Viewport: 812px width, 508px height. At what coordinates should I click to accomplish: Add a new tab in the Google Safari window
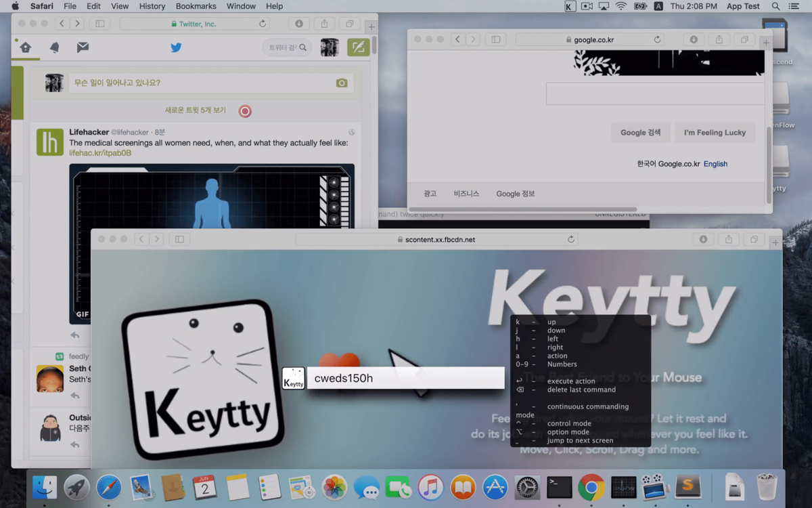coord(765,43)
